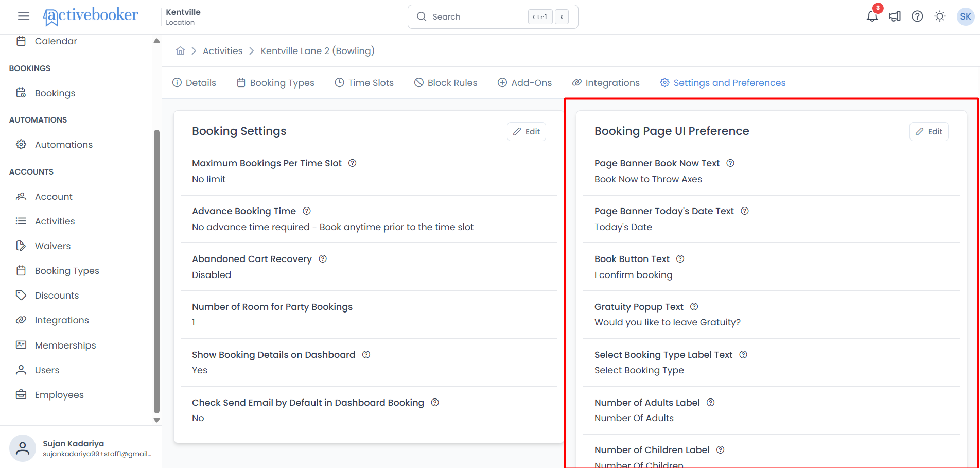980x468 pixels.
Task: Show help for Number of Adults Label
Action: [x=711, y=403]
